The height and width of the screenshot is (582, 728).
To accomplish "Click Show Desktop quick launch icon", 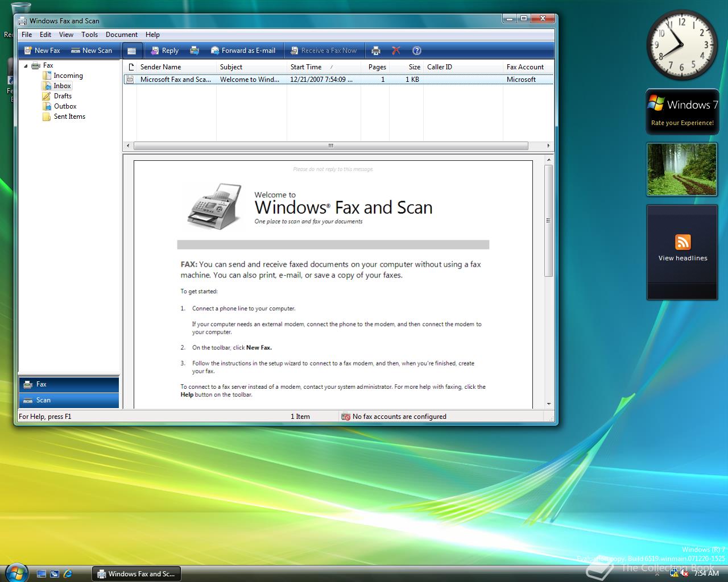I will (42, 574).
